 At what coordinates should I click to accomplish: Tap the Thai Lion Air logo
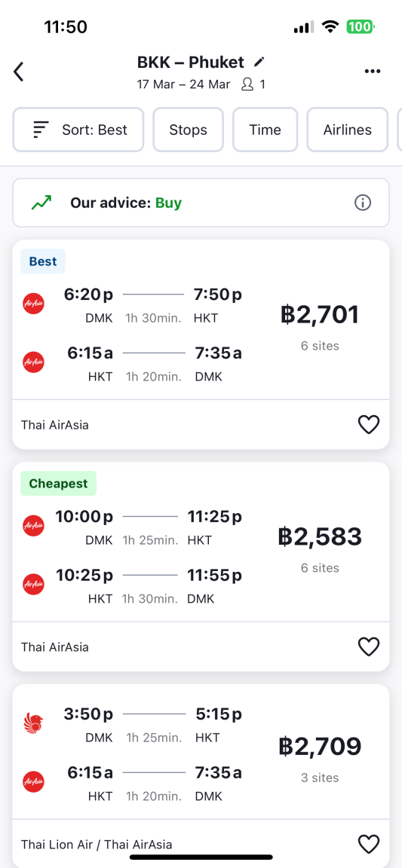(x=33, y=723)
